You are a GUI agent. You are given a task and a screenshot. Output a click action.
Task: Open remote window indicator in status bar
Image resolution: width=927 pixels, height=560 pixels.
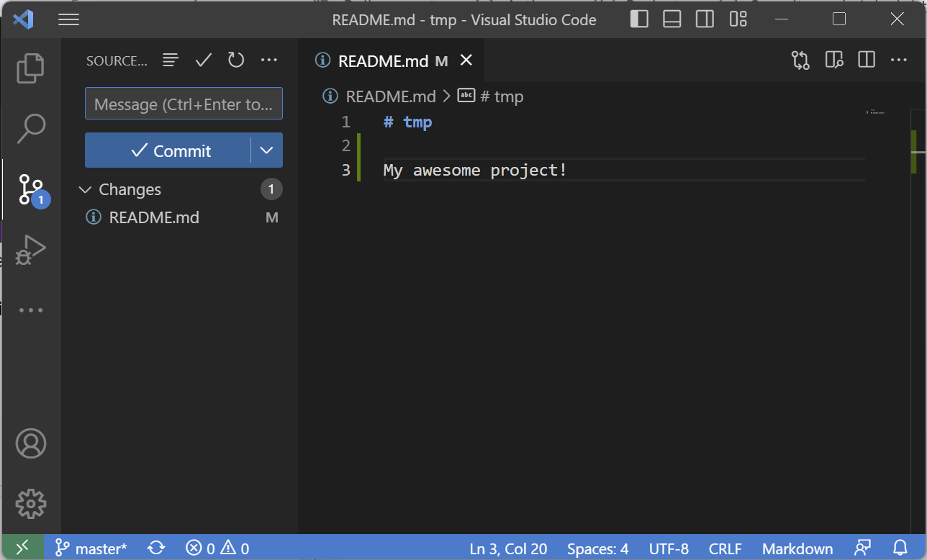pos(22,548)
